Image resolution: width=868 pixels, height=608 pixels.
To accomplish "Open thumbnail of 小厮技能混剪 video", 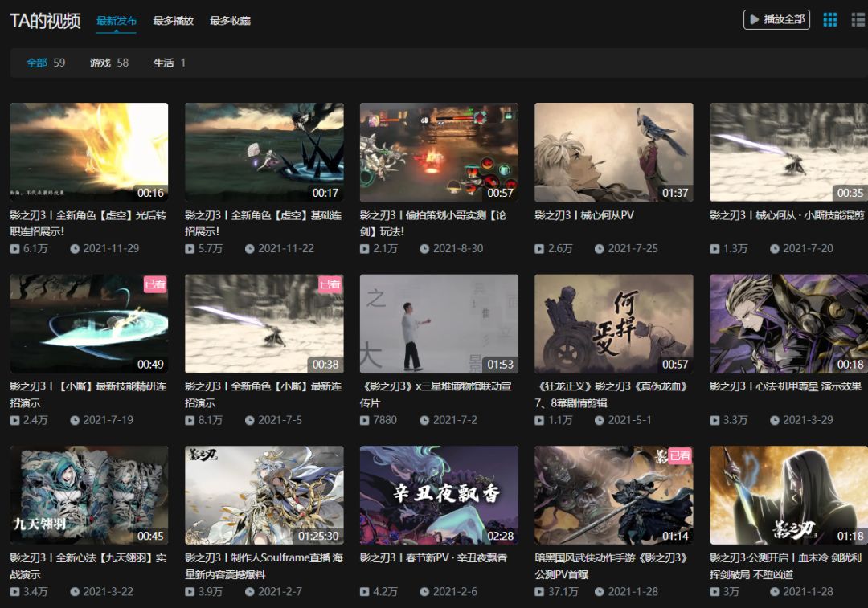I will (789, 152).
